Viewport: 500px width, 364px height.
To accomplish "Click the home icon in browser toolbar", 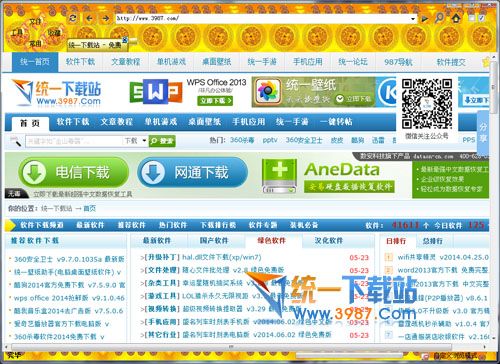I will tap(456, 18).
